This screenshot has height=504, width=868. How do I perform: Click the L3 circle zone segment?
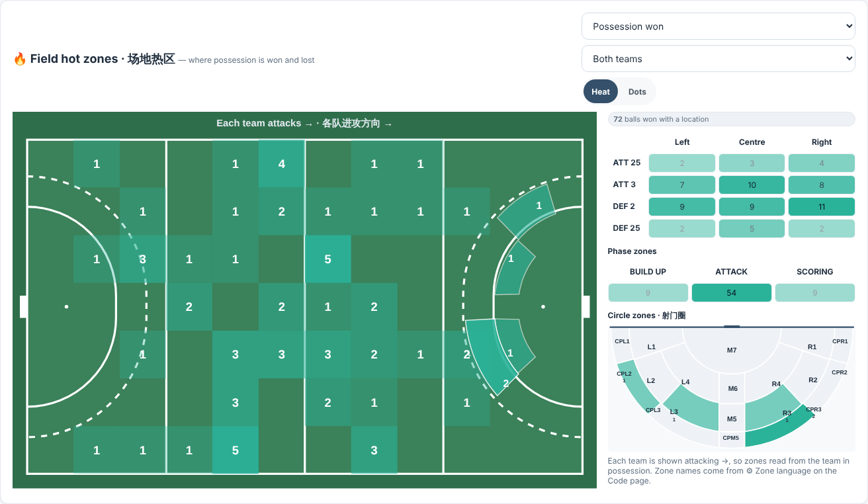688,410
